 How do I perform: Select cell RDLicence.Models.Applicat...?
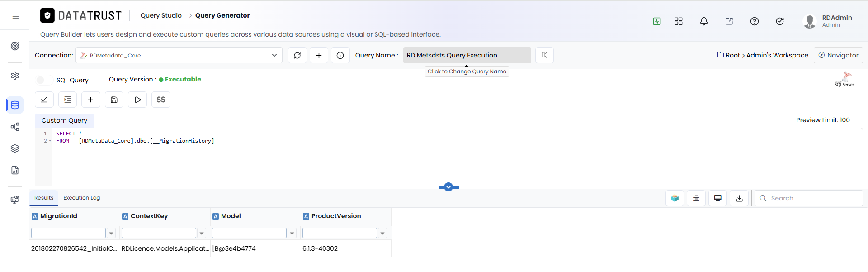tap(165, 248)
